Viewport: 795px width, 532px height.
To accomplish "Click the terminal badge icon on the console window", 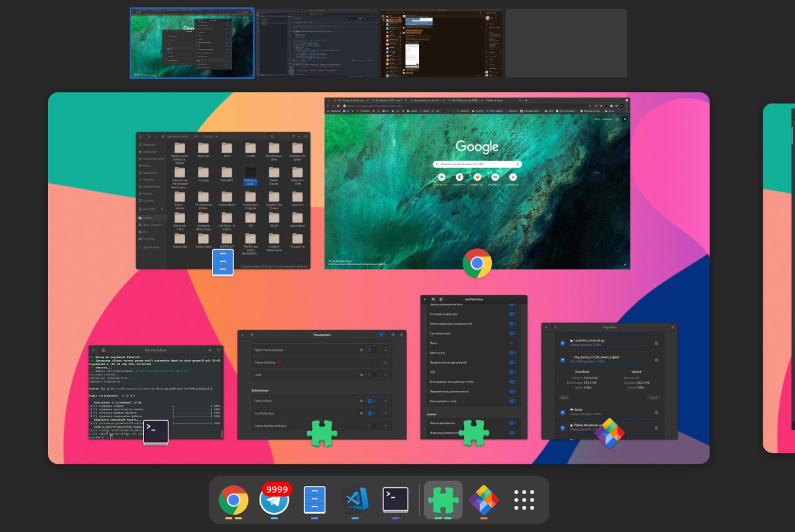I will click(x=156, y=432).
